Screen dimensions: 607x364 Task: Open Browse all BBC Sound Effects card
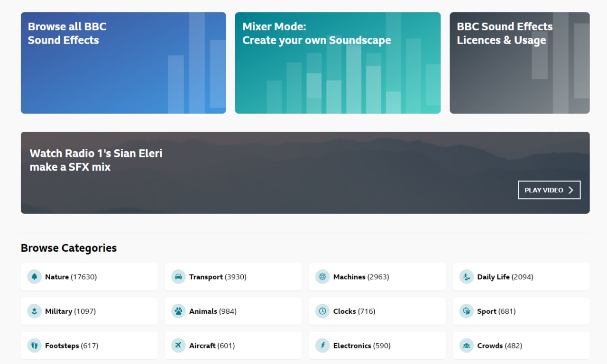coord(123,63)
